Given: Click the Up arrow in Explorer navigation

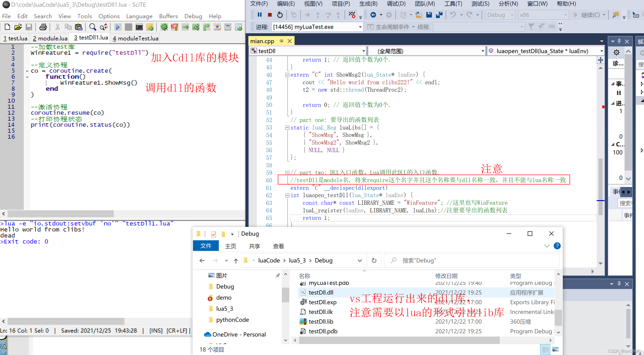Looking at the screenshot, I should pos(236,261).
